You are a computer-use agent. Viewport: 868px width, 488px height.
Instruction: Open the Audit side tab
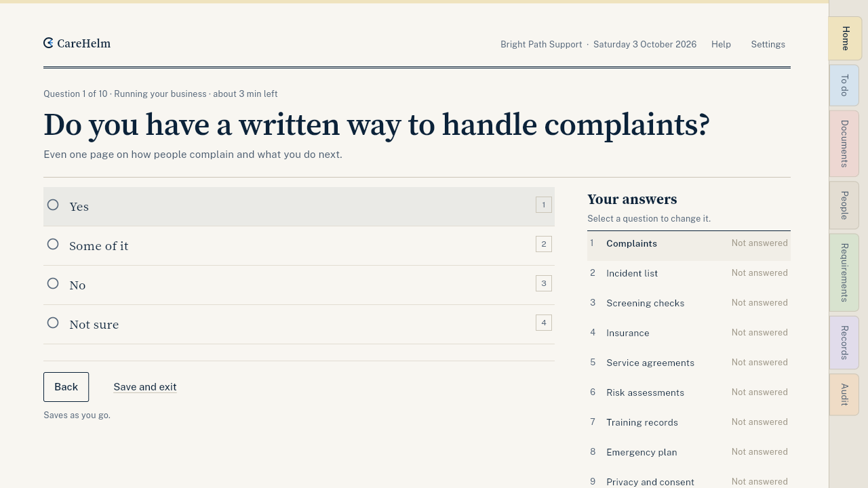pos(844,394)
